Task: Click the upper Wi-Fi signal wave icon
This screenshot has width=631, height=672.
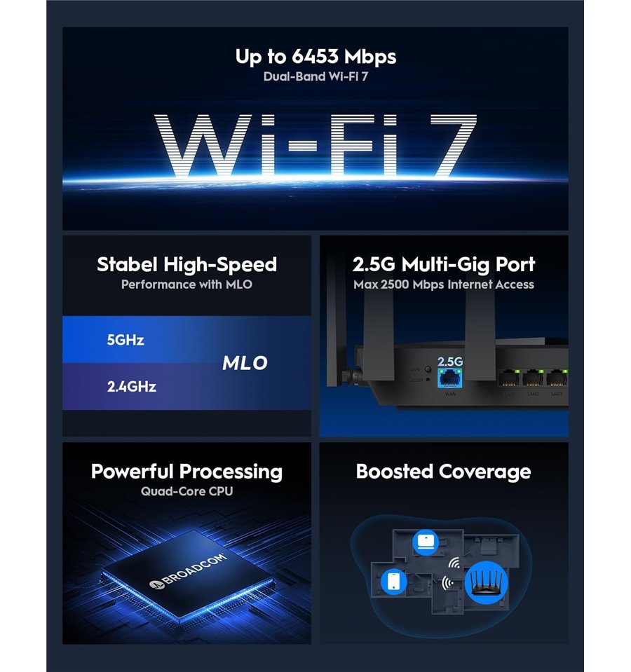Action: [454, 563]
